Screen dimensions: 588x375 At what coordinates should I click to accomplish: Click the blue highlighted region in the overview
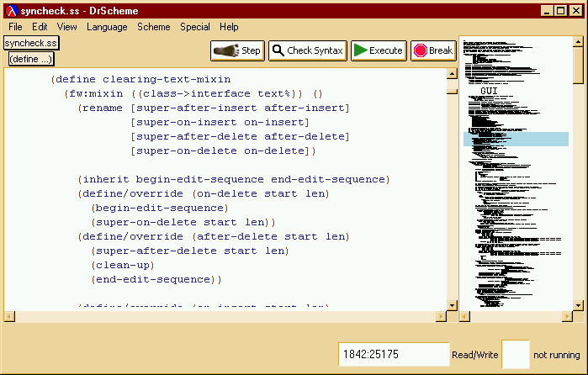pos(516,139)
